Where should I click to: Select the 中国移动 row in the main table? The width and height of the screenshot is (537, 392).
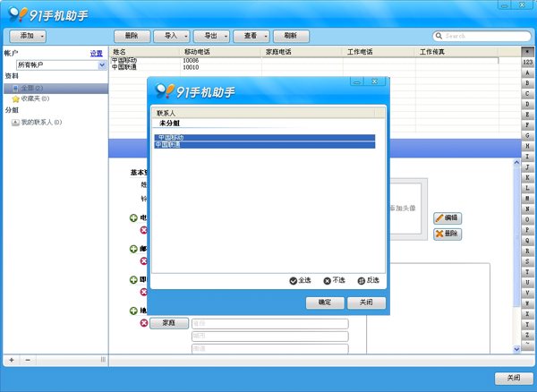click(304, 61)
